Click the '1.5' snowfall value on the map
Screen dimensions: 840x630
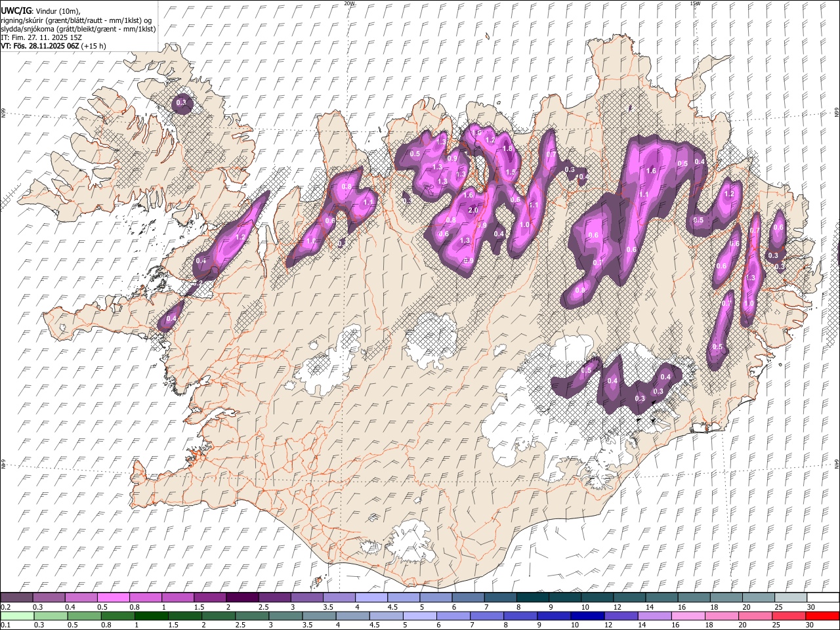pos(511,172)
